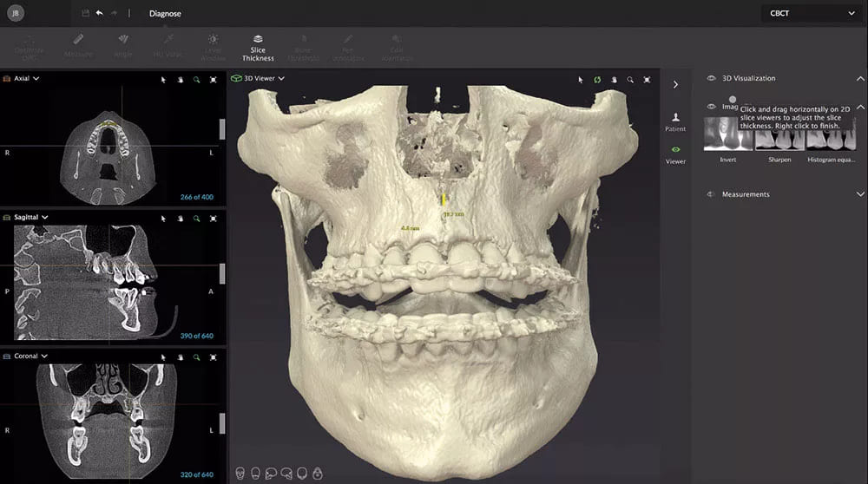The width and height of the screenshot is (868, 484).
Task: Collapse the right side panel with arrow
Action: click(x=675, y=85)
